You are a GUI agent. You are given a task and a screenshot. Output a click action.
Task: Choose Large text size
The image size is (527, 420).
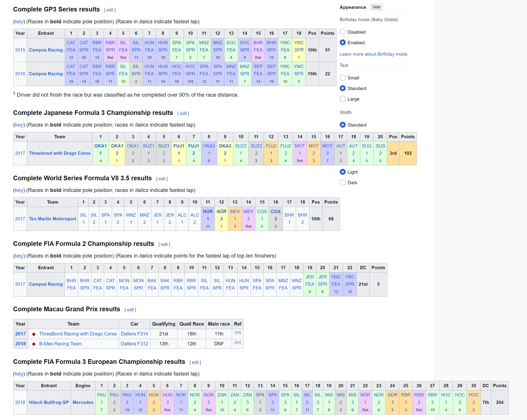[x=343, y=99]
